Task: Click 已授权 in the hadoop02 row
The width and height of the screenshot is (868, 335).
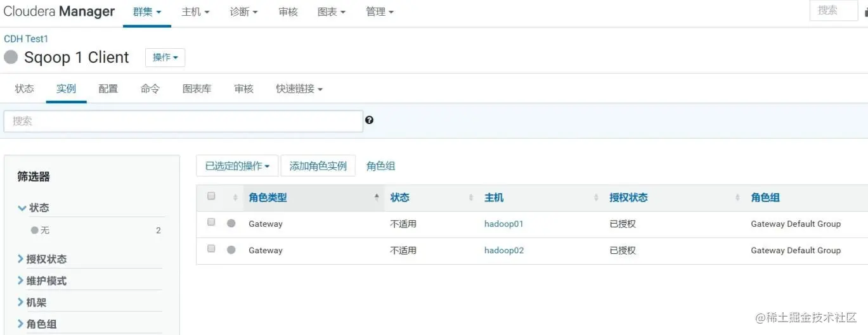Action: click(623, 250)
